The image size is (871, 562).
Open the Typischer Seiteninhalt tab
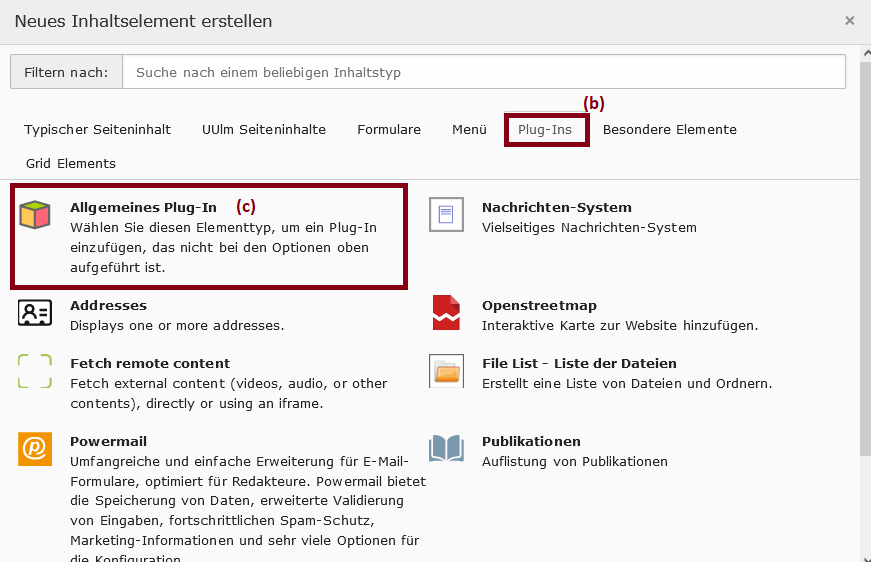tap(97, 129)
